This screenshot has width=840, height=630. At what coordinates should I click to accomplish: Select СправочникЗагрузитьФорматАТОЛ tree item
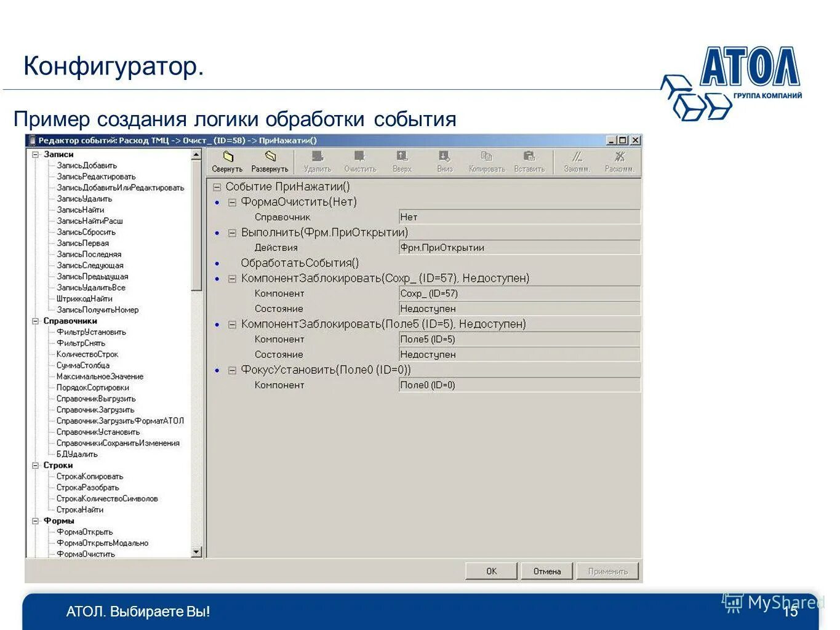[121, 421]
